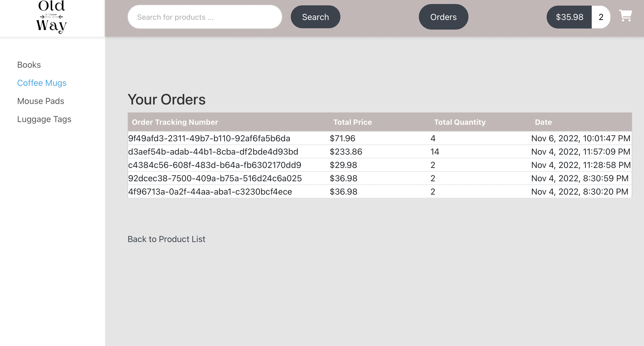Screen dimensions: 644x346
Task: Select the Total Quantity column header
Action: coord(460,122)
